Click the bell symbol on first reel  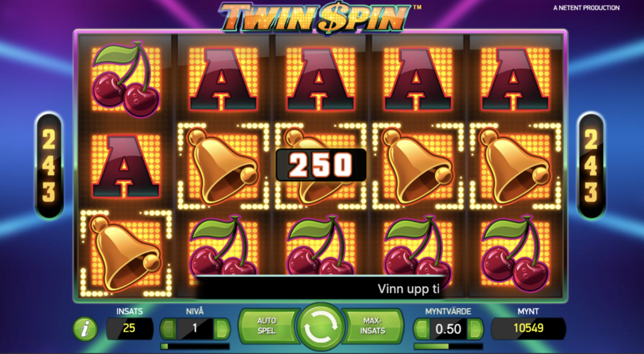125,253
